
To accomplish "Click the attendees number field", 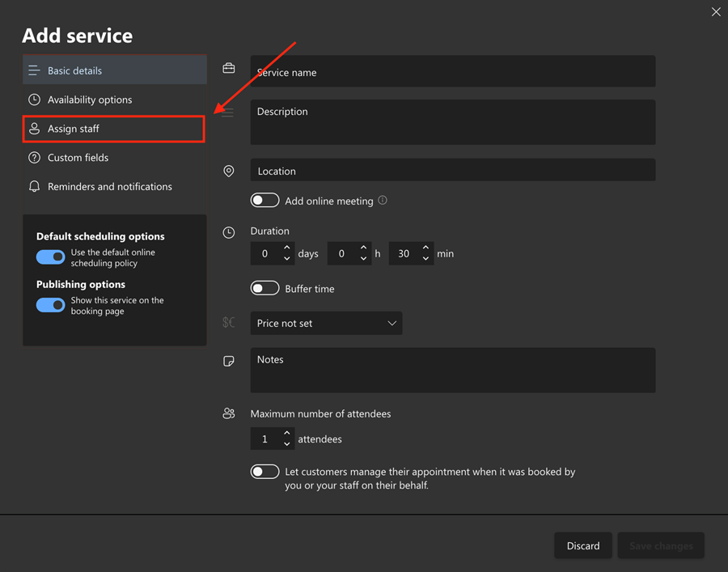I will [x=273, y=439].
